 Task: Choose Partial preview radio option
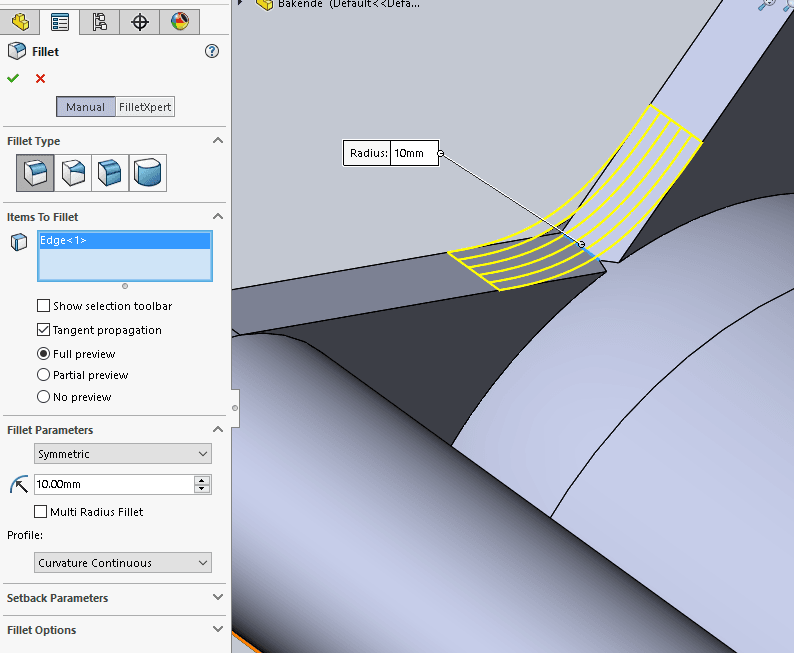click(43, 375)
